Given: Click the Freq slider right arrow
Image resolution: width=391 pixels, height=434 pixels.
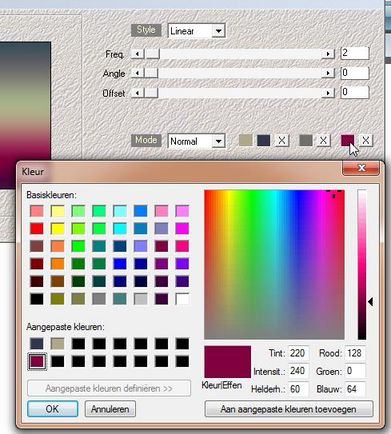Looking at the screenshot, I should (328, 54).
